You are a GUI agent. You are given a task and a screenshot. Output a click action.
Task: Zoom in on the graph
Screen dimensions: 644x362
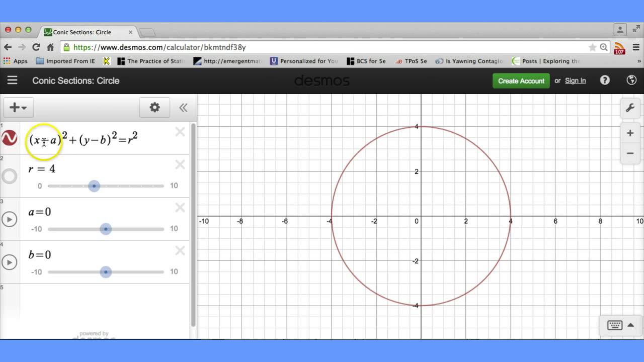click(630, 133)
